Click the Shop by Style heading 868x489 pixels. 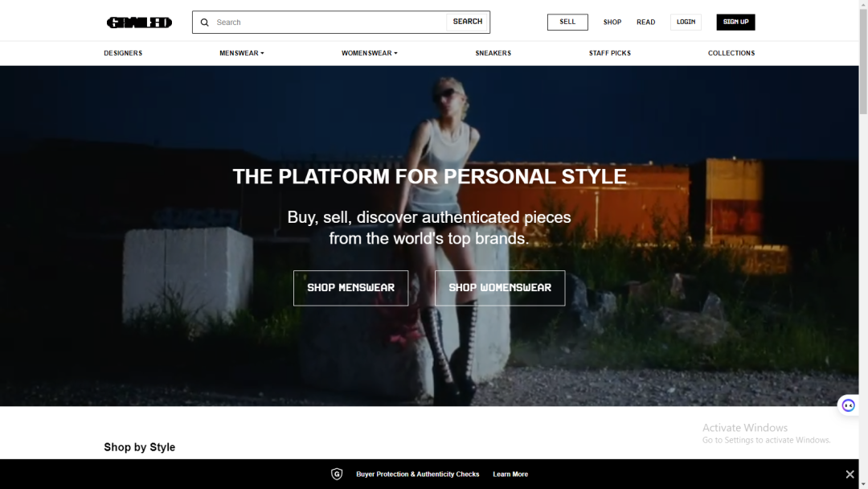tap(140, 447)
